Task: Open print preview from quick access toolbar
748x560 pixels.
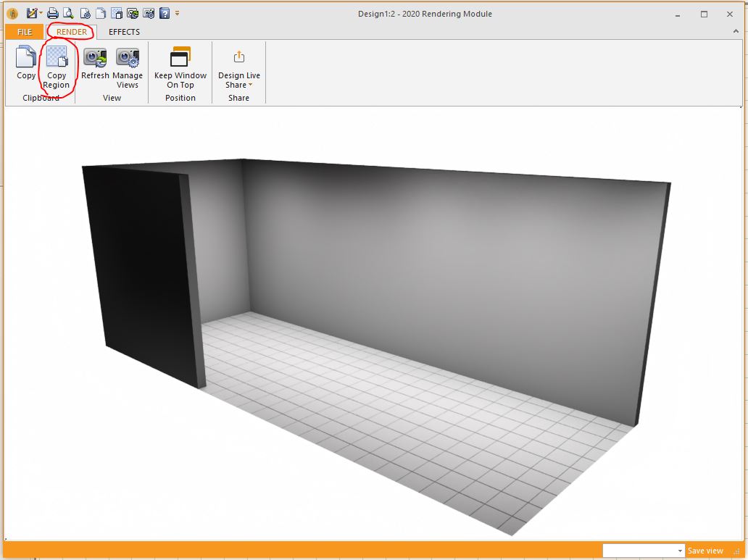Action: coord(68,13)
